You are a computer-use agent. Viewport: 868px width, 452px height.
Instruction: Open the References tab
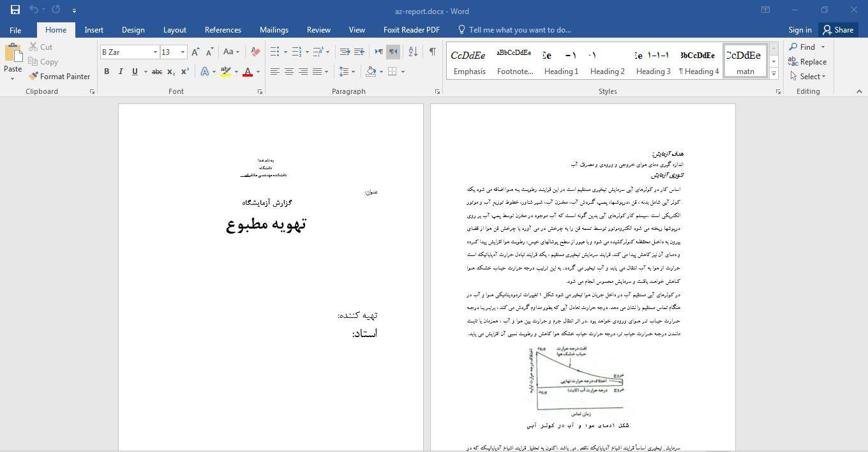[223, 30]
